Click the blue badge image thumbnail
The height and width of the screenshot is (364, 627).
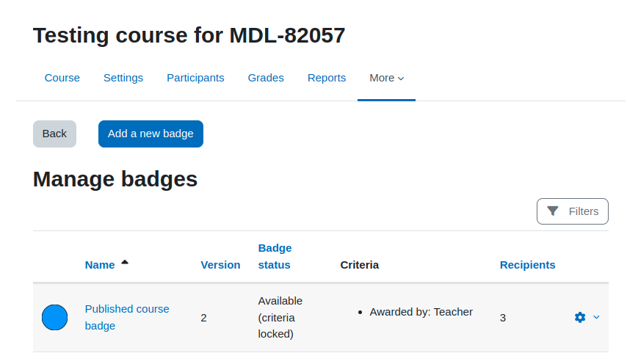[55, 317]
